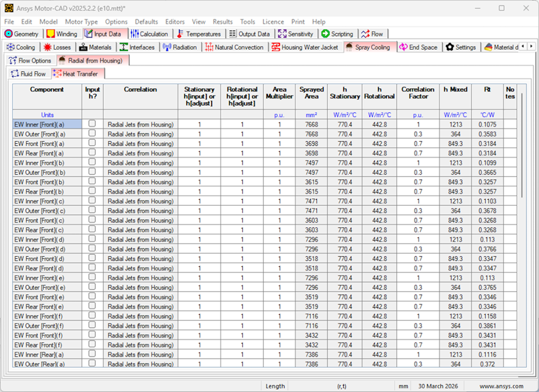Screen dimensions: 539x392
Task: Open the Winding tab icon
Action: click(50, 34)
